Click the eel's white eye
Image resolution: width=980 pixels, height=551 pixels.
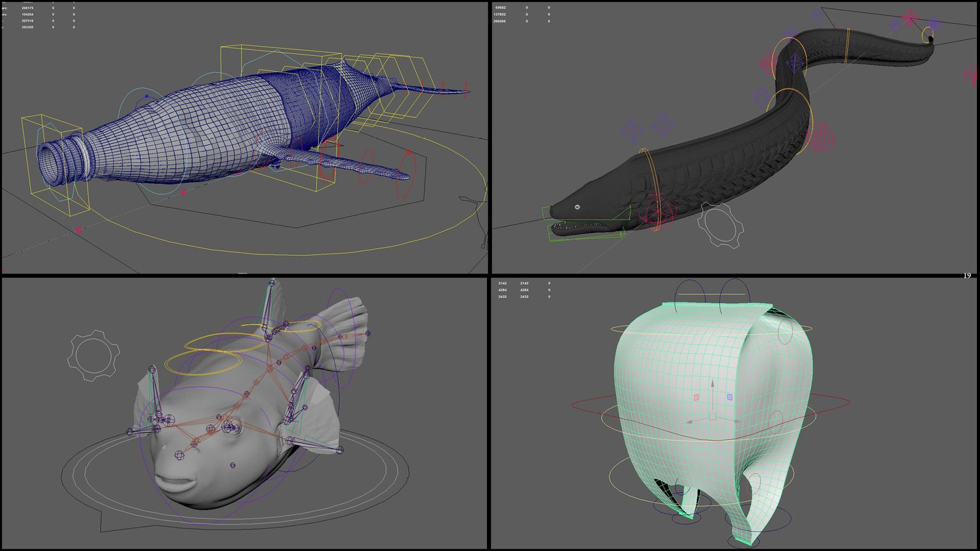click(x=577, y=208)
